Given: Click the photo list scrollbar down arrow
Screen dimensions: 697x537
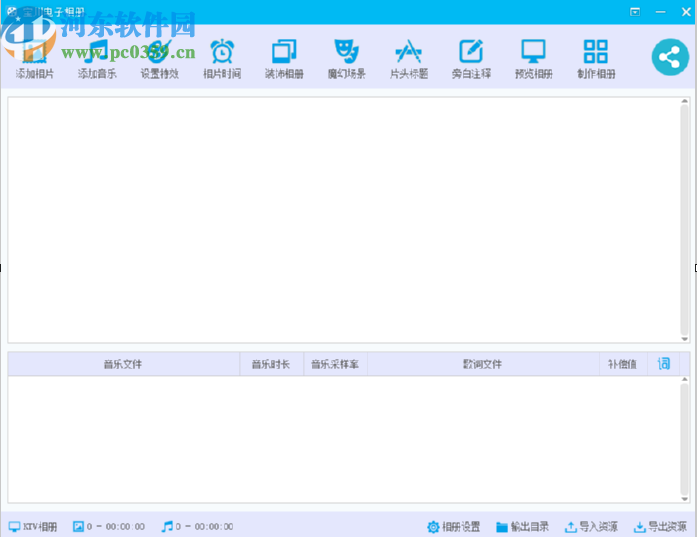Looking at the screenshot, I should (685, 339).
